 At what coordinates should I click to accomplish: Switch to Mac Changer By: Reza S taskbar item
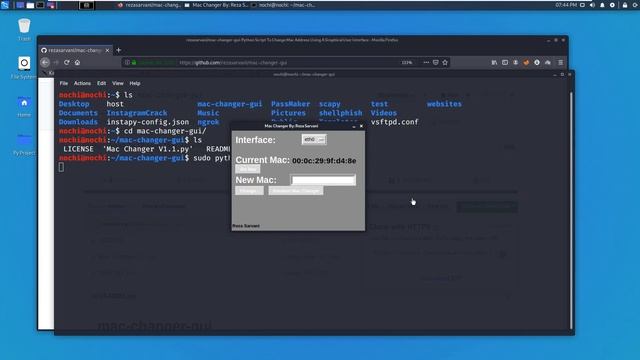pos(216,5)
